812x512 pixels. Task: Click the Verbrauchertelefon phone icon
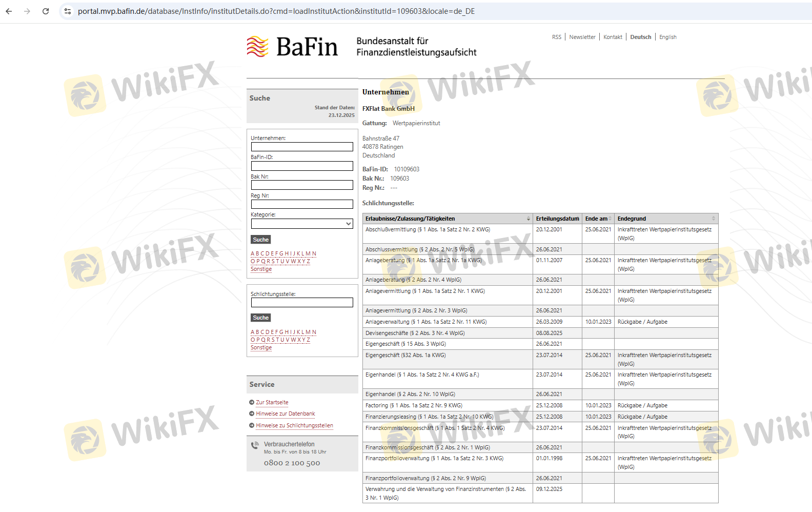click(255, 445)
